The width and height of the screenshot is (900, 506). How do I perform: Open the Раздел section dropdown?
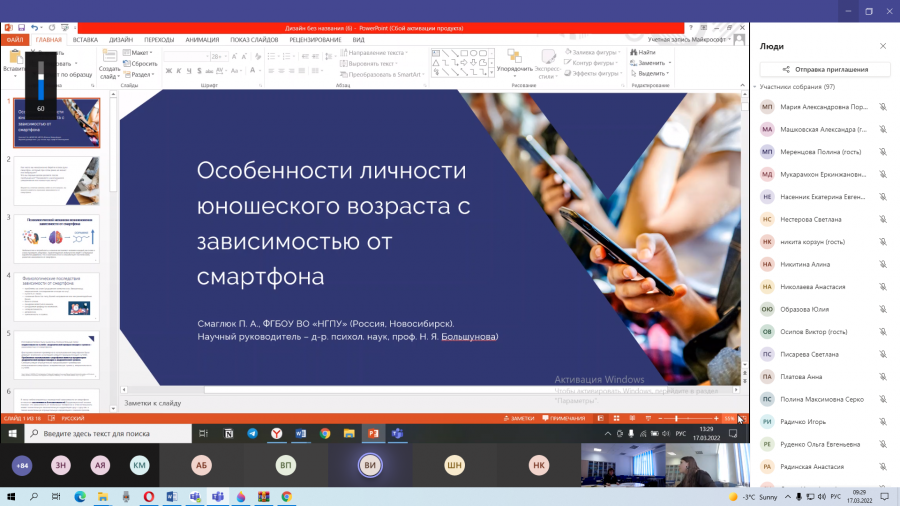138,75
